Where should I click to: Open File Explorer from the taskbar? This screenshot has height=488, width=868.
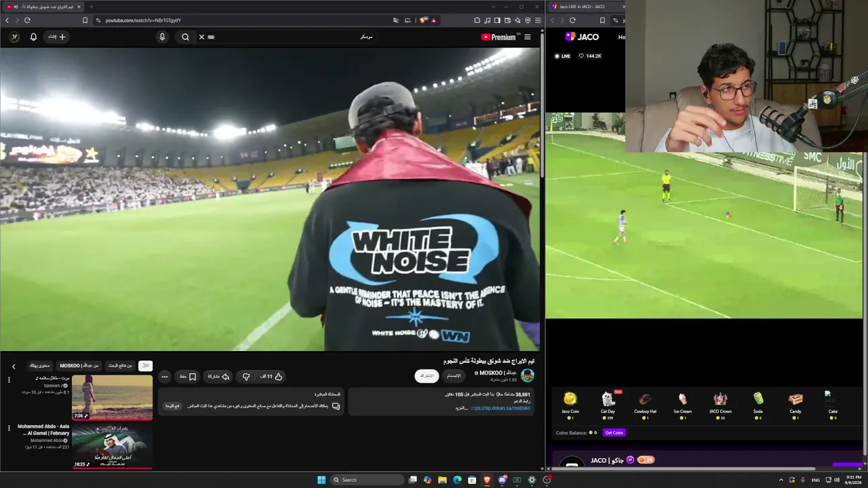(442, 480)
